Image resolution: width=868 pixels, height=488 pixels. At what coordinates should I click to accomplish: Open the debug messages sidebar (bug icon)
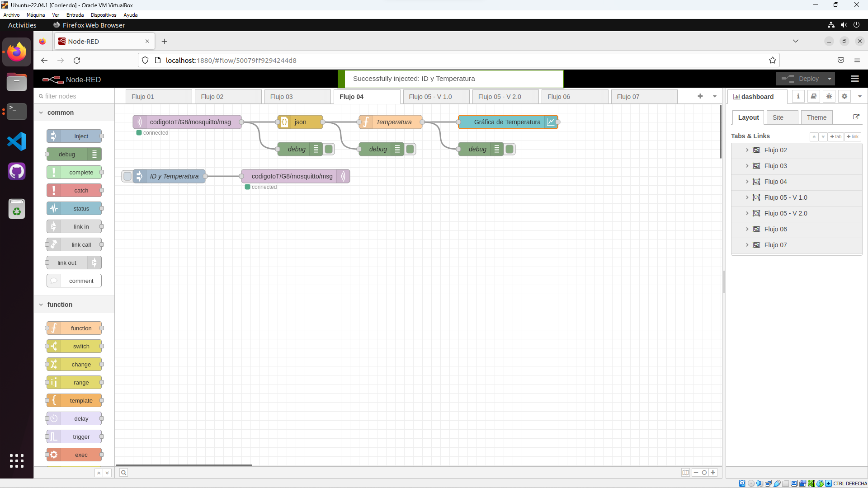[829, 96]
